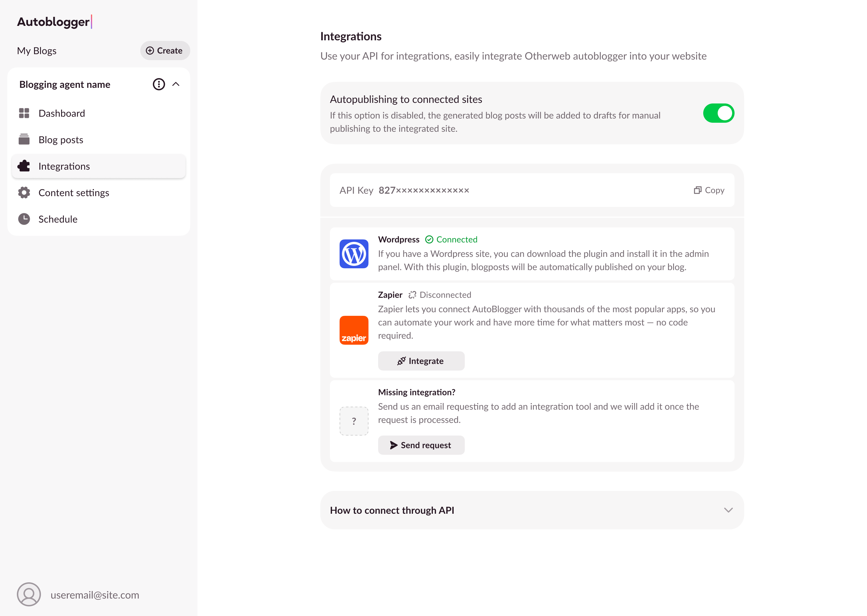Expand How to connect through API
Image resolution: width=867 pixels, height=616 pixels.
[728, 510]
